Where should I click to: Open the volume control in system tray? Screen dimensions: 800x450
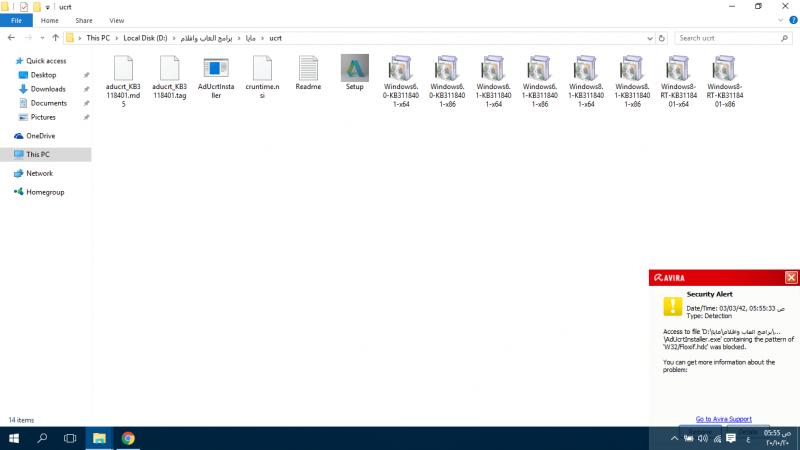703,439
